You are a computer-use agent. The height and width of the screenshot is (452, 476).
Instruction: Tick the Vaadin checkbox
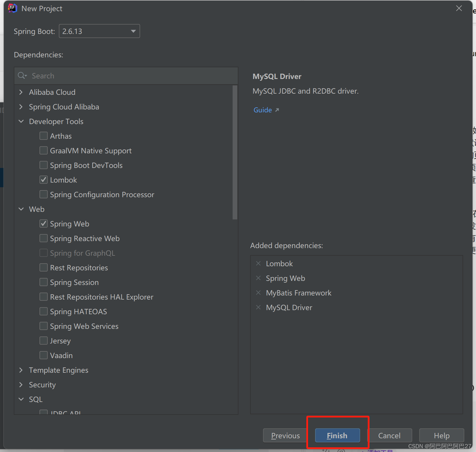click(44, 355)
